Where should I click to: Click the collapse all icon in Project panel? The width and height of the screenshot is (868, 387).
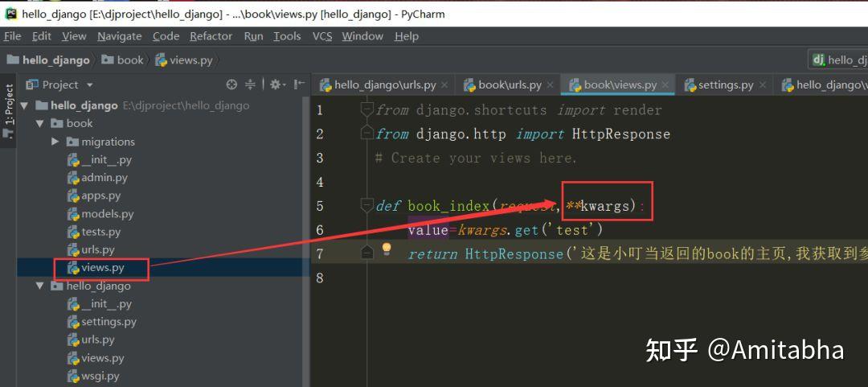(x=250, y=84)
